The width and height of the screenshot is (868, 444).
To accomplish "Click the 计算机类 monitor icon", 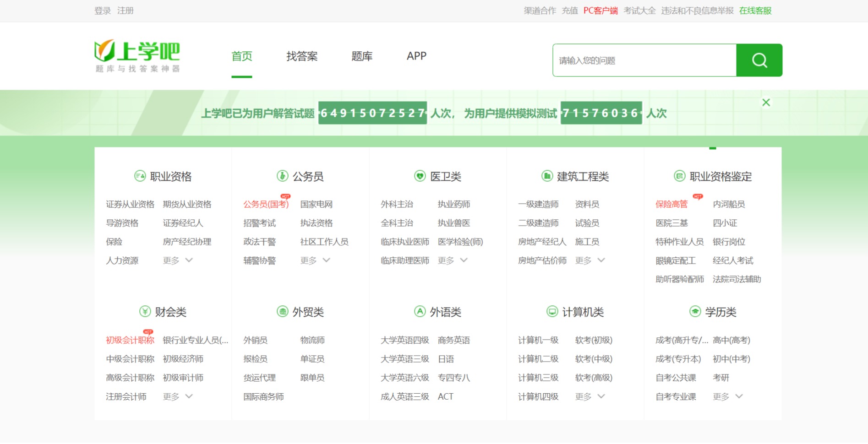I will point(552,312).
